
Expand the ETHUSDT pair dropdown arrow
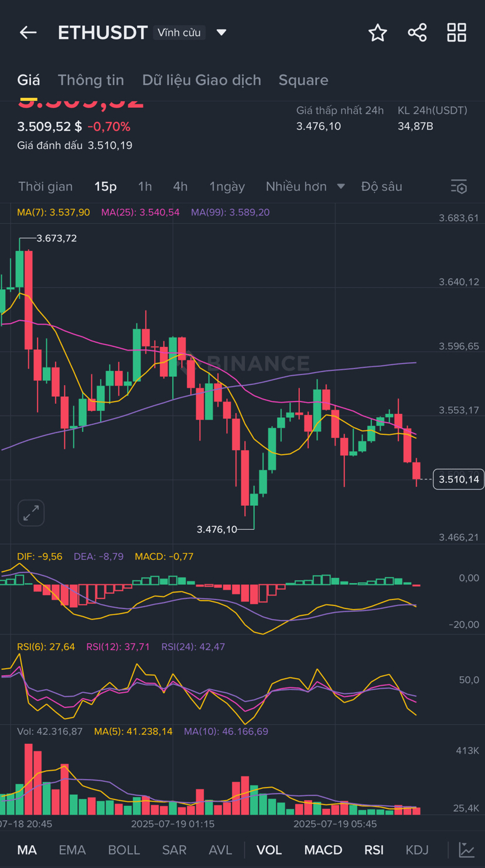coord(221,32)
